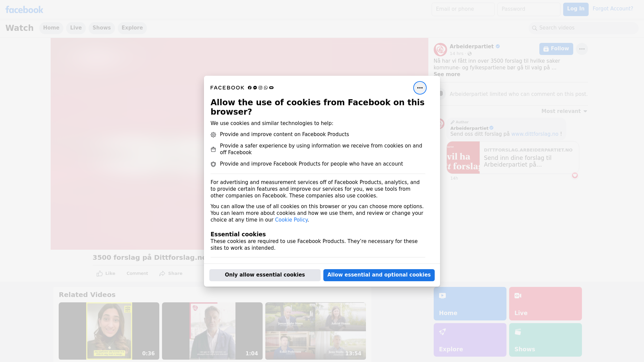This screenshot has height=362, width=644.
Task: Open the post options ellipsis next to Follow
Action: (582, 49)
